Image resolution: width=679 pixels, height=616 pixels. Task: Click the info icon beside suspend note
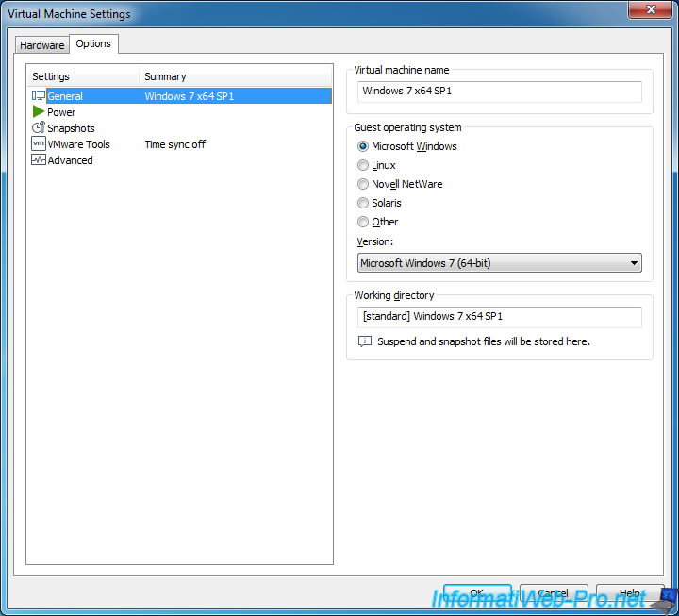(365, 341)
